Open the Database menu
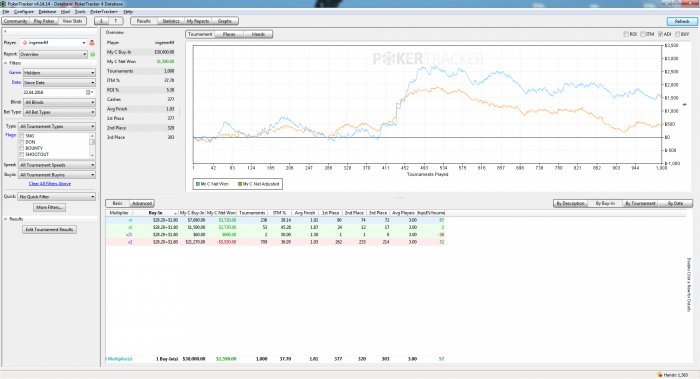The height and width of the screenshot is (379, 700). pos(47,12)
